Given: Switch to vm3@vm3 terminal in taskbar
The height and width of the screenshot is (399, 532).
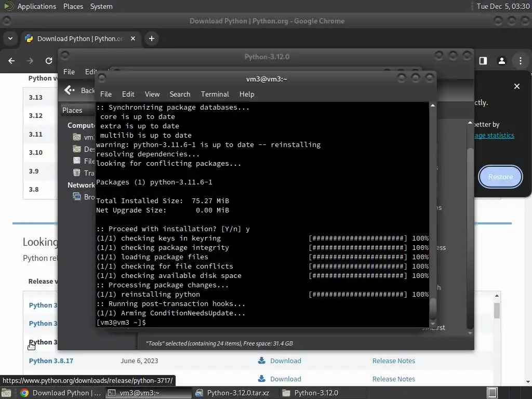Looking at the screenshot, I should 148,393.
